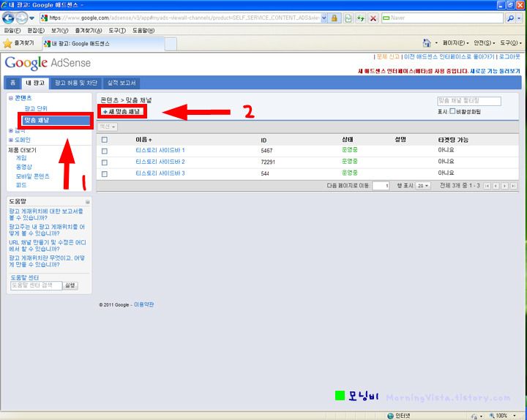The width and height of the screenshot is (527, 420).
Task: Click the 새 맞춤 채널 button
Action: pyautogui.click(x=122, y=111)
